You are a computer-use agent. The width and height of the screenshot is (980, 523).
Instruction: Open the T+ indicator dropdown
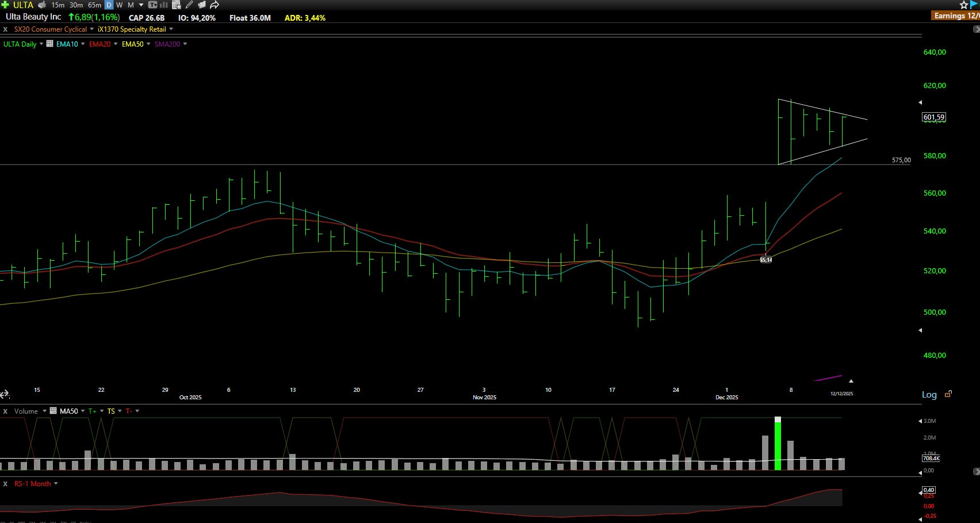coord(102,411)
